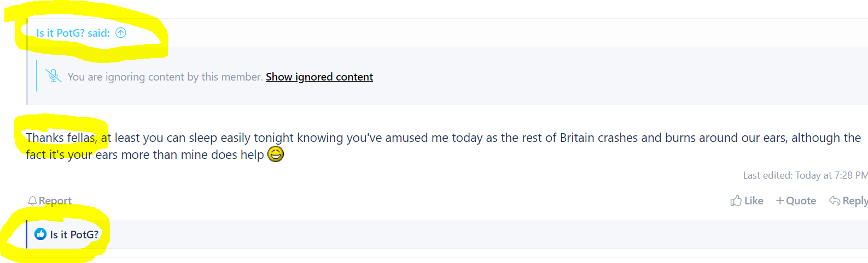The width and height of the screenshot is (868, 263).
Task: Add post to multi-quote using Quote label
Action: coord(801,201)
